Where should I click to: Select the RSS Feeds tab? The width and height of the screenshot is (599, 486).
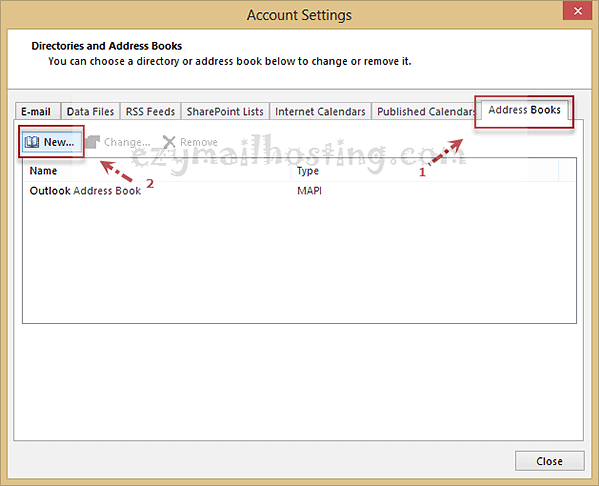coord(151,111)
